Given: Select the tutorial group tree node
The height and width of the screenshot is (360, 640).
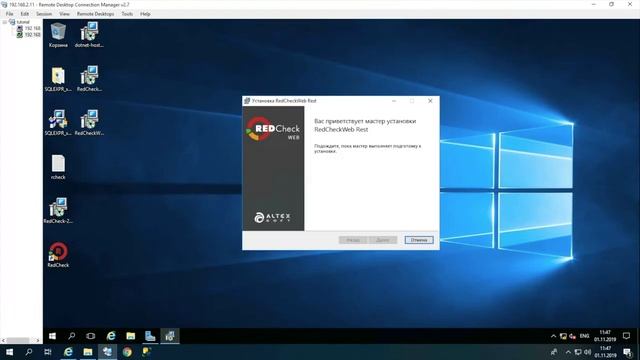Looking at the screenshot, I should pos(23,22).
